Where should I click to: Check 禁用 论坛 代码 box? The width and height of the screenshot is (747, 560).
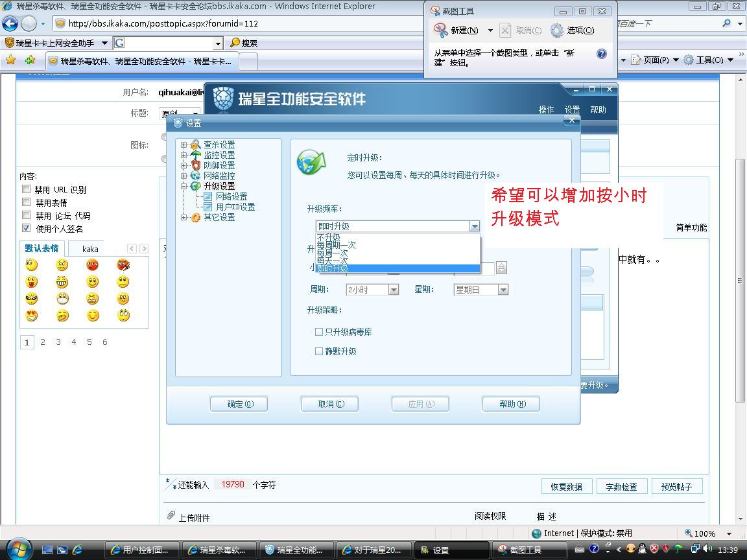(x=26, y=215)
